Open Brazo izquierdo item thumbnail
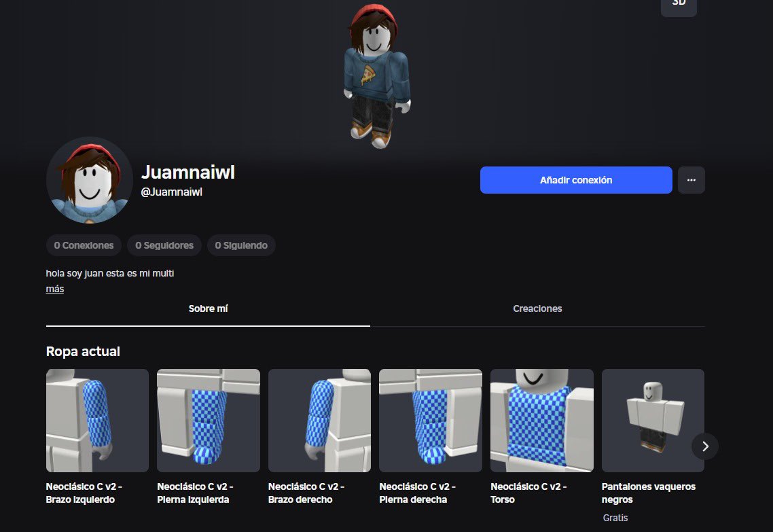The image size is (773, 532). point(97,421)
